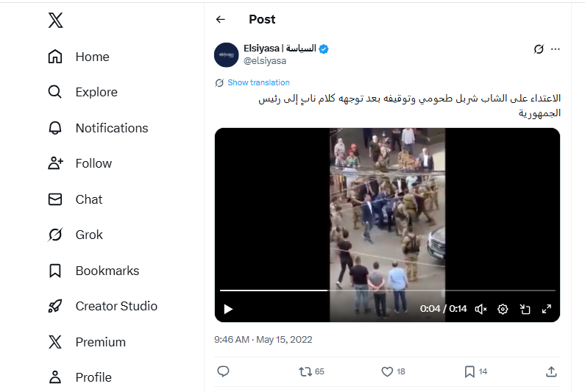Image resolution: width=585 pixels, height=392 pixels.
Task: Play the video
Action: click(x=228, y=309)
